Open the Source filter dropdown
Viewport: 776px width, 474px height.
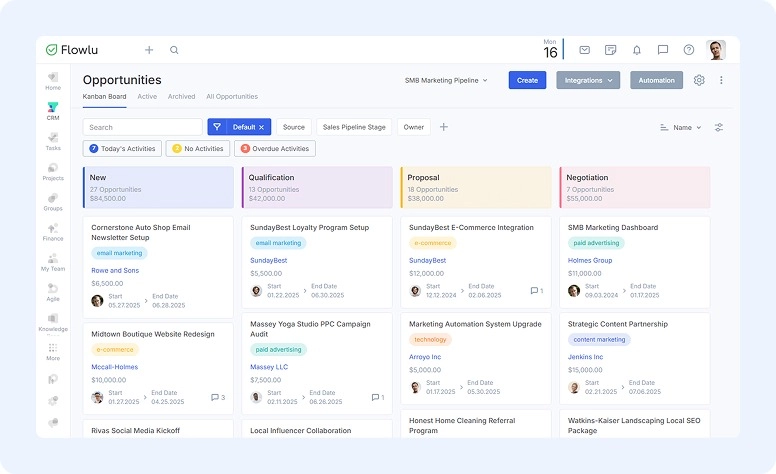[293, 127]
